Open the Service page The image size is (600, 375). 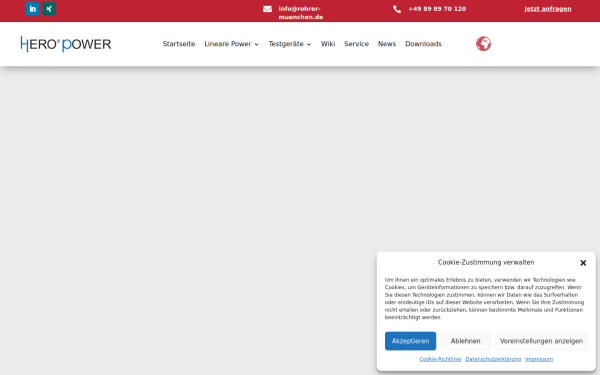(x=356, y=44)
